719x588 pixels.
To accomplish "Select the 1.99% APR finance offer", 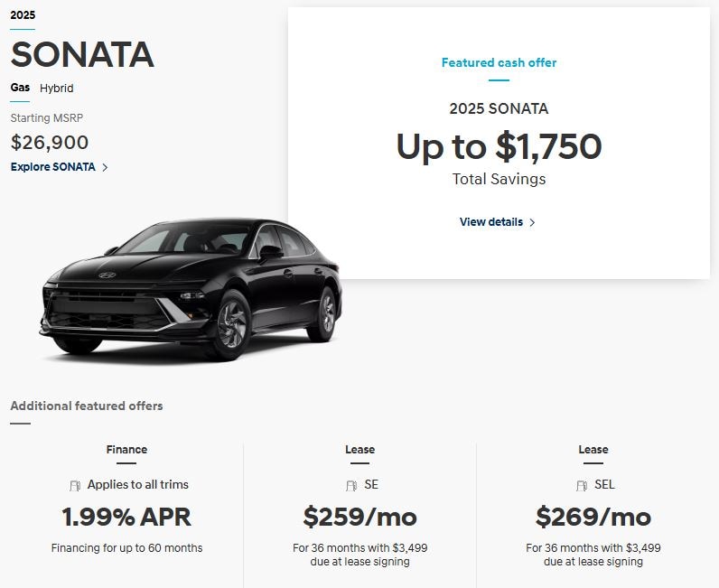I will (126, 518).
